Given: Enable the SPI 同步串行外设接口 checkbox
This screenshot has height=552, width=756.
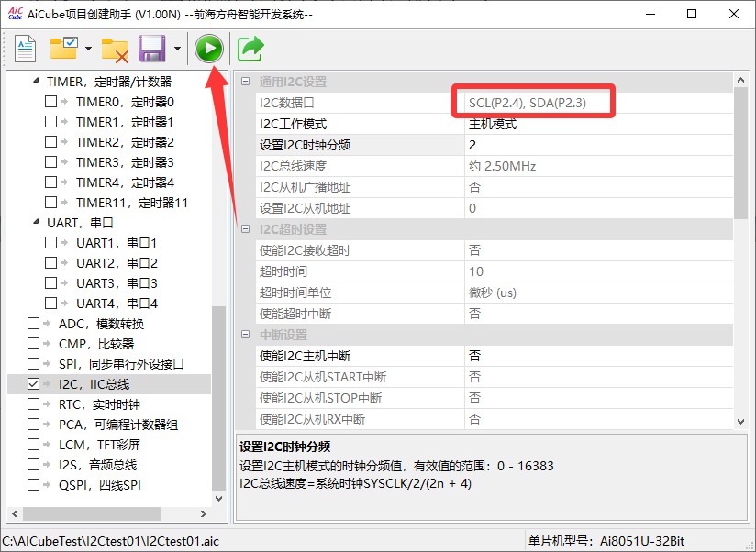Looking at the screenshot, I should click(x=33, y=364).
